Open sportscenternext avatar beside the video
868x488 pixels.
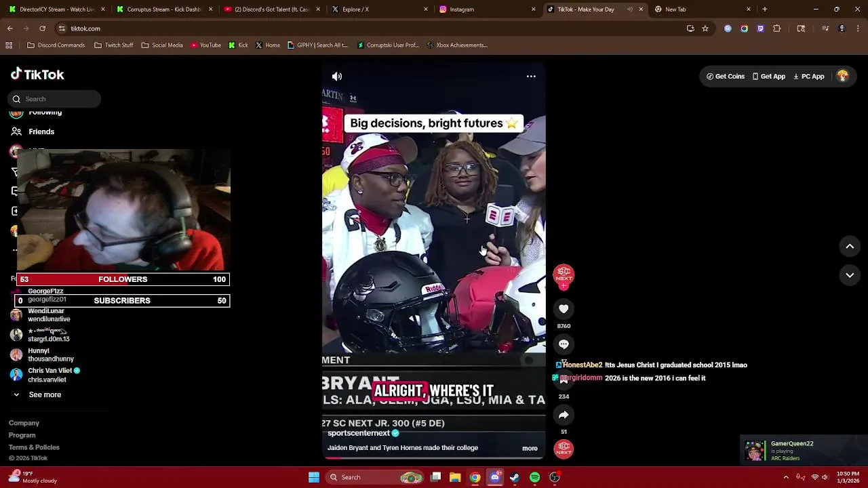click(x=564, y=274)
